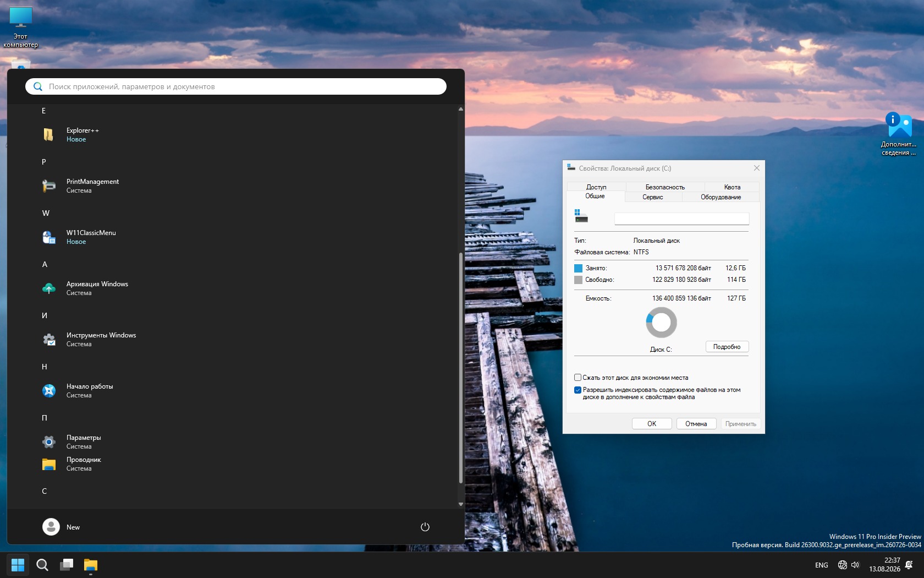924x578 pixels.
Task: Click the Подробно button
Action: tap(727, 347)
